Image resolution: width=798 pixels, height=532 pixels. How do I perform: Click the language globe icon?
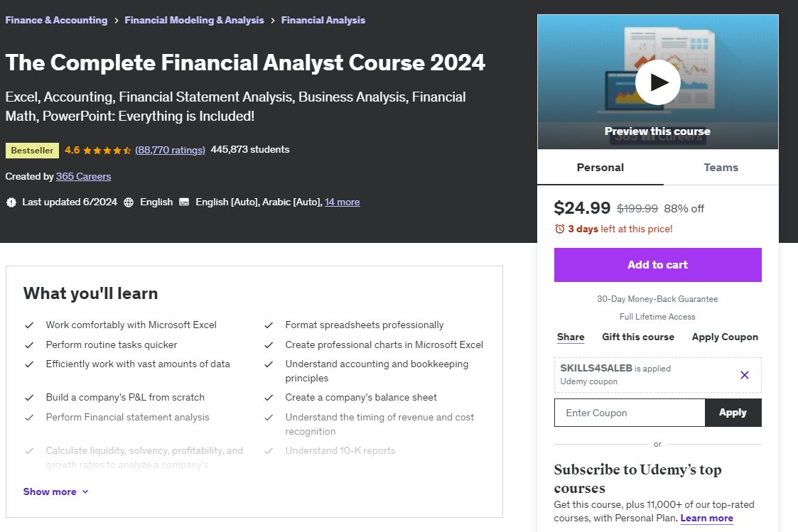click(128, 202)
